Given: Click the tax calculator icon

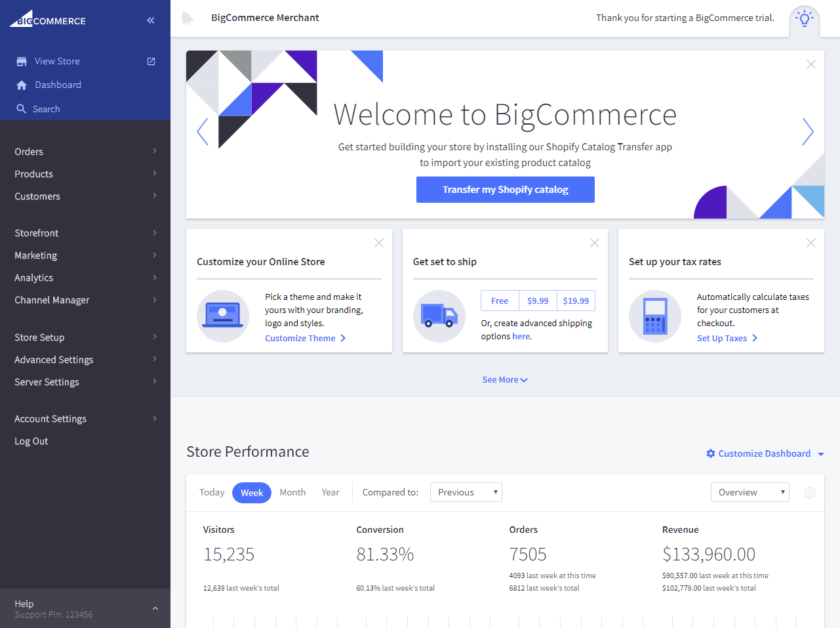Looking at the screenshot, I should [x=655, y=316].
